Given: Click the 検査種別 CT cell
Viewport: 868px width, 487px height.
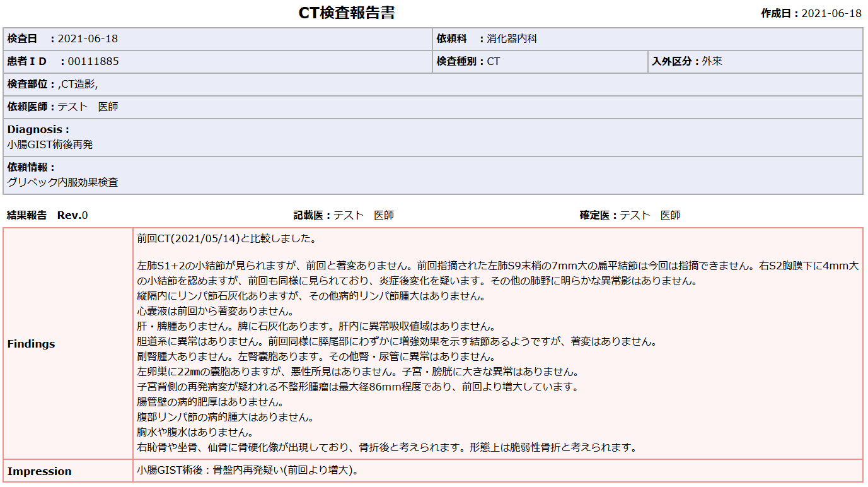Looking at the screenshot, I should click(468, 62).
